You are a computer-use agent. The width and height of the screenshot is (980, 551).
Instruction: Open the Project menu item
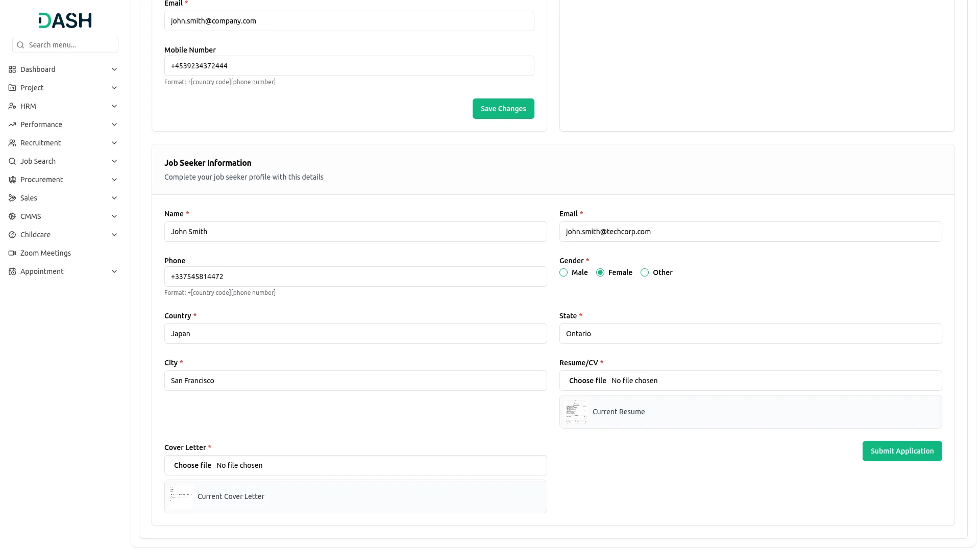coord(32,88)
